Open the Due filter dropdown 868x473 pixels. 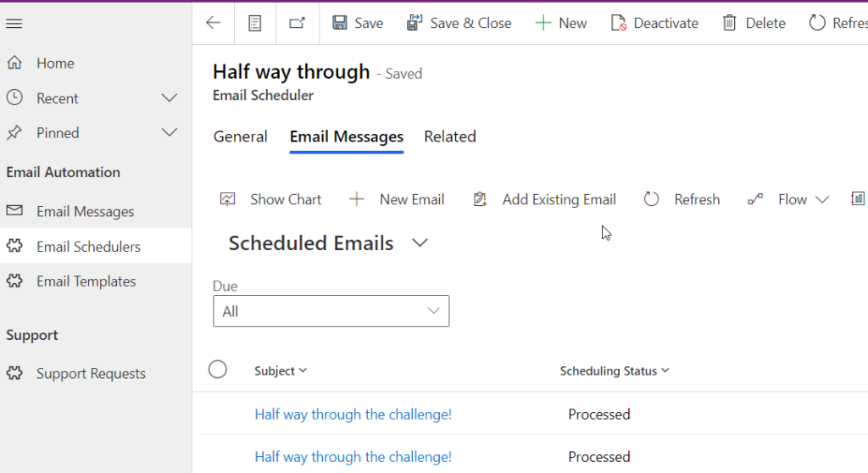click(331, 311)
